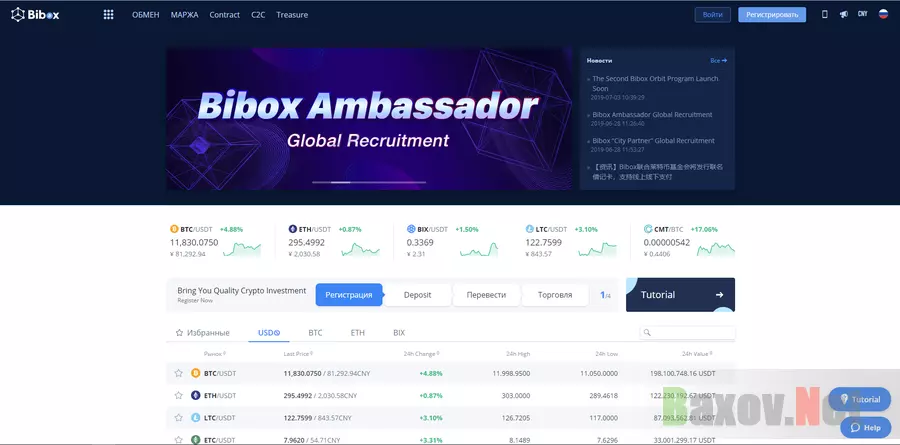Open the C2C menu item
Screen dimensions: 900x445
point(258,15)
